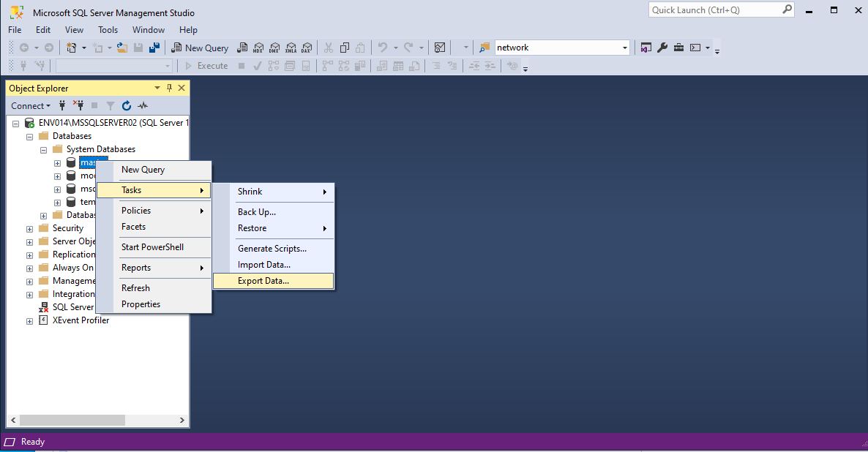Open the Tools menu
Image resolution: width=868 pixels, height=452 pixels.
108,30
